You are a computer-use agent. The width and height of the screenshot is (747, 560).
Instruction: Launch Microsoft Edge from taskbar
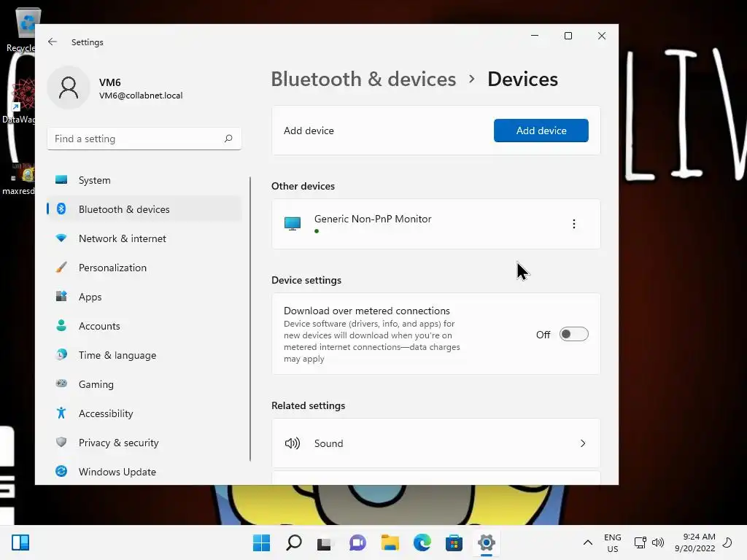[422, 542]
